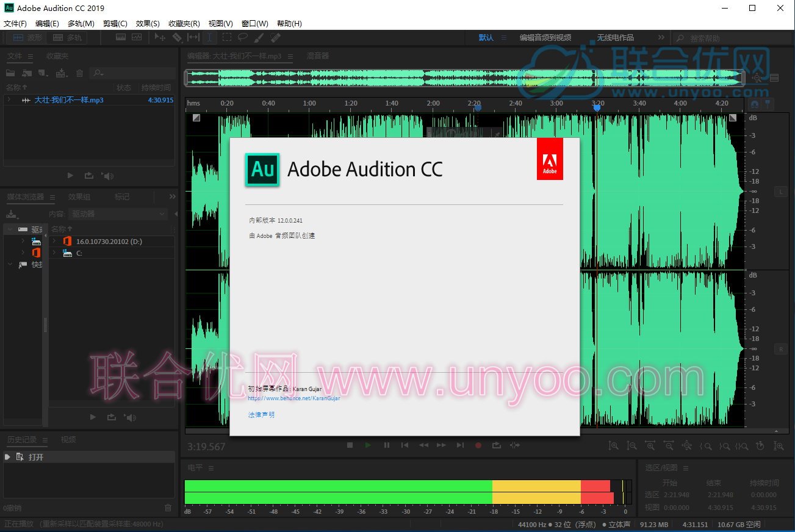Select the Lasso Selection tool
The height and width of the screenshot is (532, 795).
[242, 38]
